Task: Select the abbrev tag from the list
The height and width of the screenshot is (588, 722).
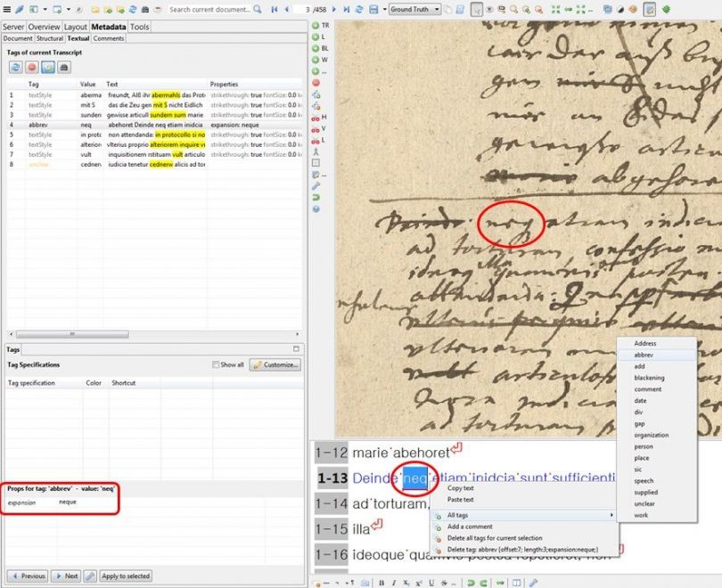Action: [644, 355]
